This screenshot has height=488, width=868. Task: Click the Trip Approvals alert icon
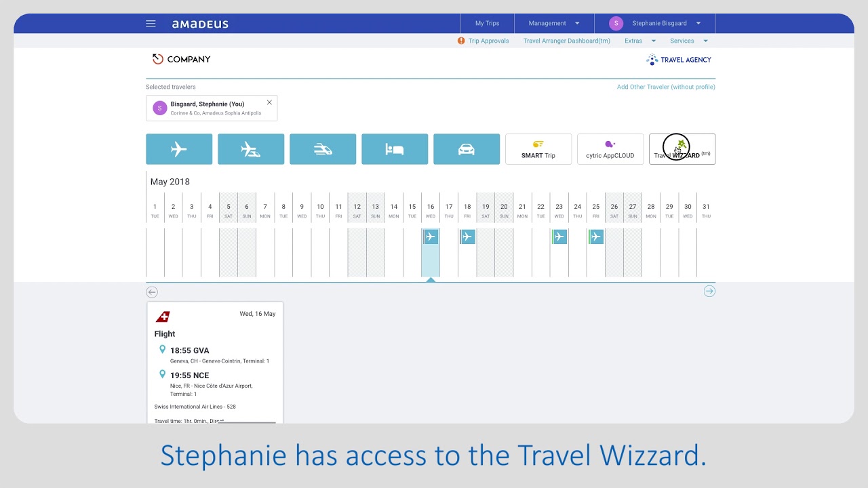coord(461,41)
